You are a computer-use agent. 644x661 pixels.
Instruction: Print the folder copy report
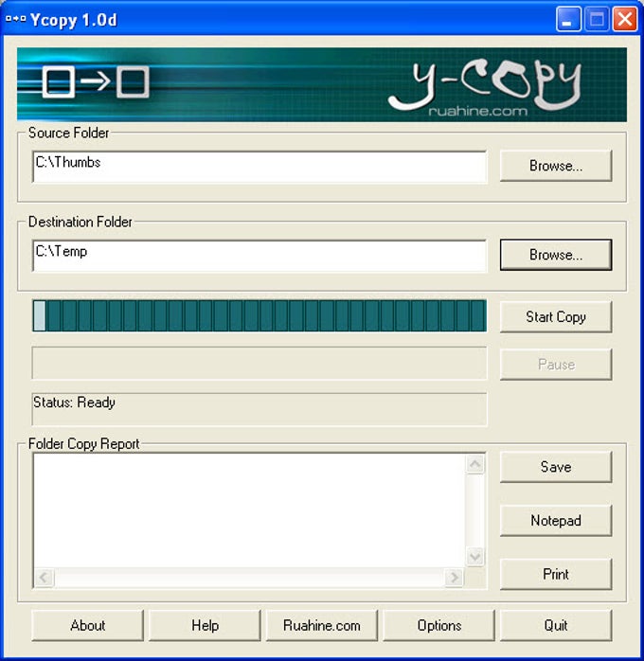[x=556, y=574]
